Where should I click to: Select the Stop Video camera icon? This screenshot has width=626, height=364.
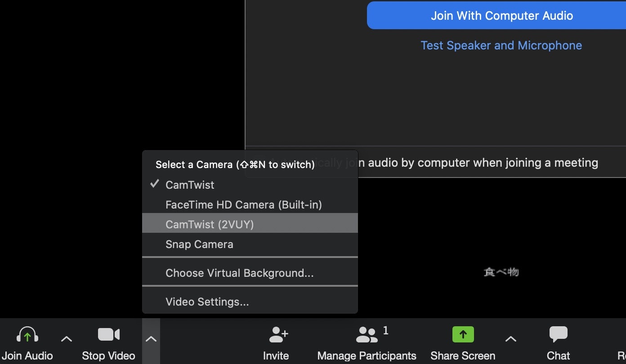tap(108, 334)
